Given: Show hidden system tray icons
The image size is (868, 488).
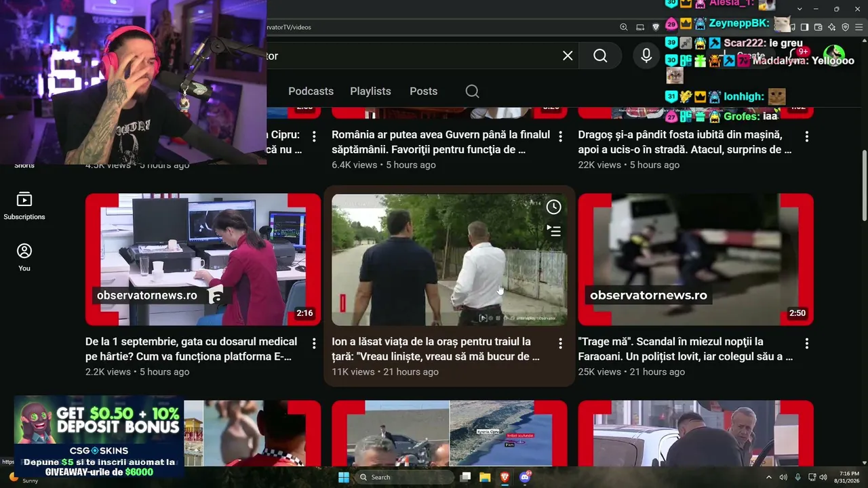Looking at the screenshot, I should point(769,477).
